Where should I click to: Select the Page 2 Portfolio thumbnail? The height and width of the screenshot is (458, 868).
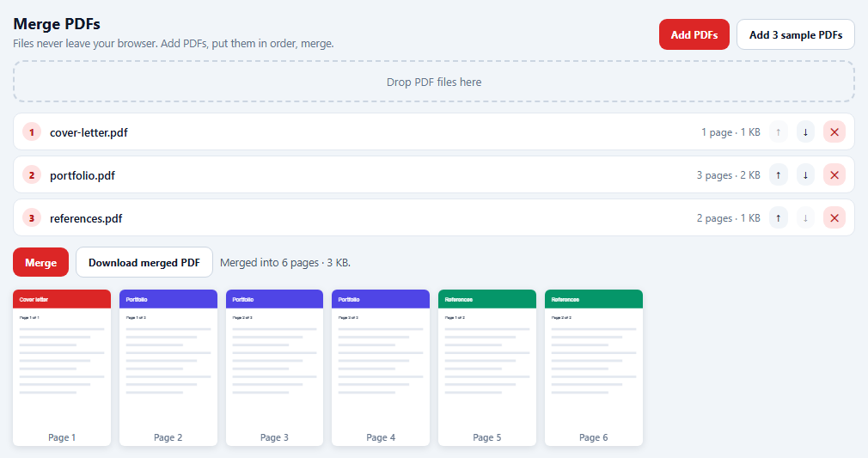168,367
